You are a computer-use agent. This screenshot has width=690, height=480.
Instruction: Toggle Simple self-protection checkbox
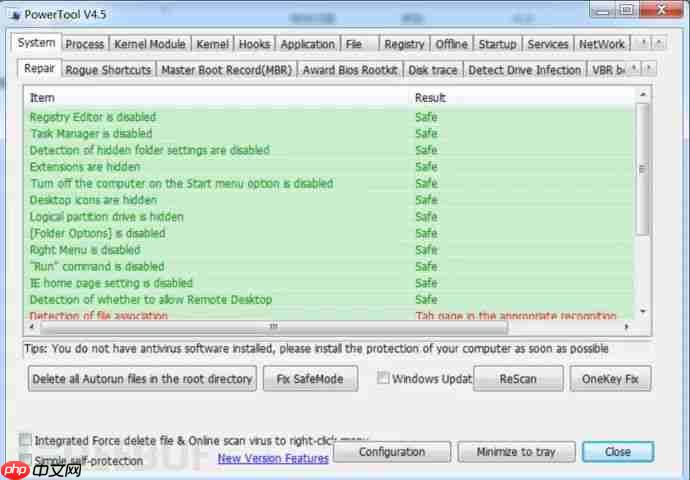point(25,460)
